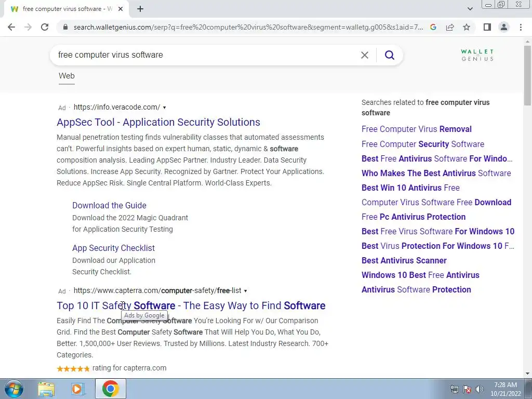Click the scrollbar up arrow
The width and height of the screenshot is (532, 399).
click(527, 42)
